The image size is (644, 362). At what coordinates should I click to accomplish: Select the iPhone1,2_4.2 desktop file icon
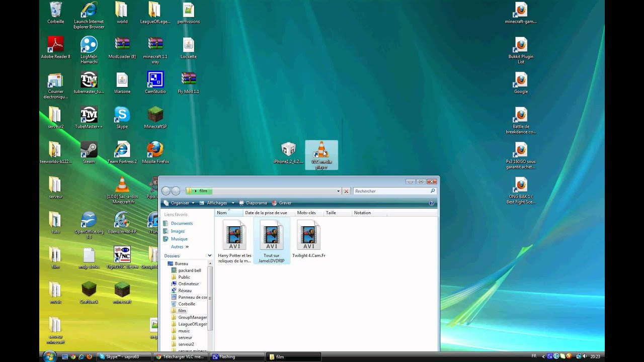click(288, 153)
